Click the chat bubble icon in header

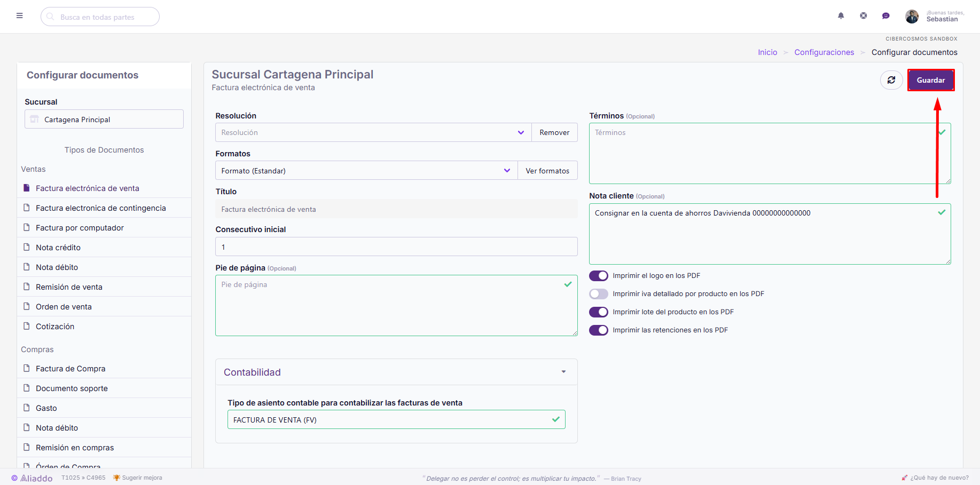(886, 16)
